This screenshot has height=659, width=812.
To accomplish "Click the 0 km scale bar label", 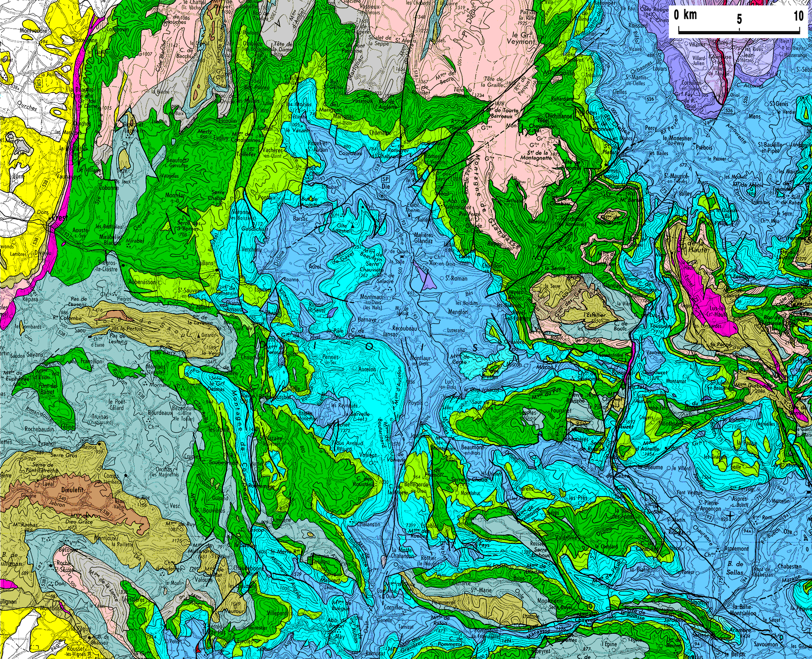I will click(x=685, y=15).
